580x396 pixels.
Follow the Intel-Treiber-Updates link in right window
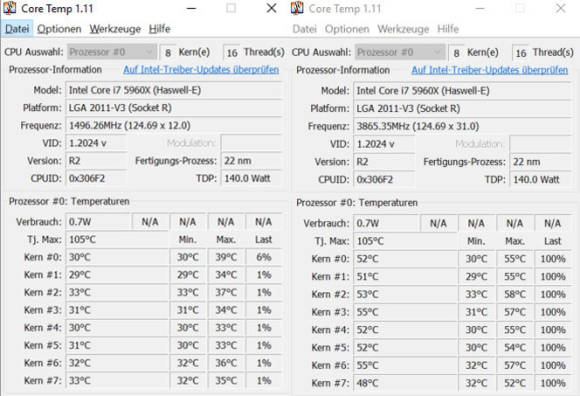[x=489, y=70]
